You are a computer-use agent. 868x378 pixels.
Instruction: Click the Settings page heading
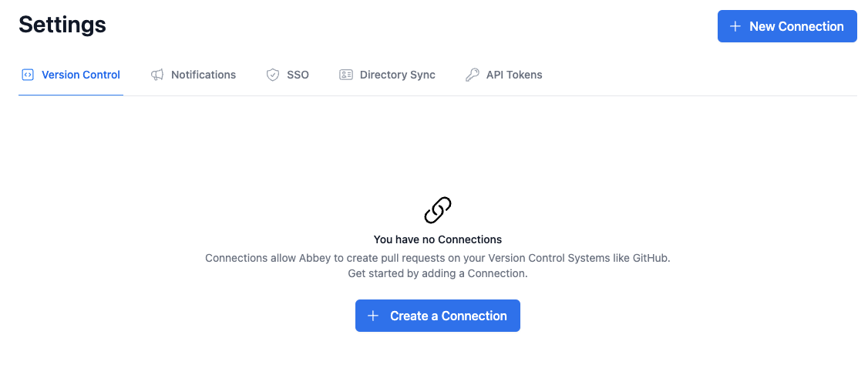pyautogui.click(x=62, y=25)
